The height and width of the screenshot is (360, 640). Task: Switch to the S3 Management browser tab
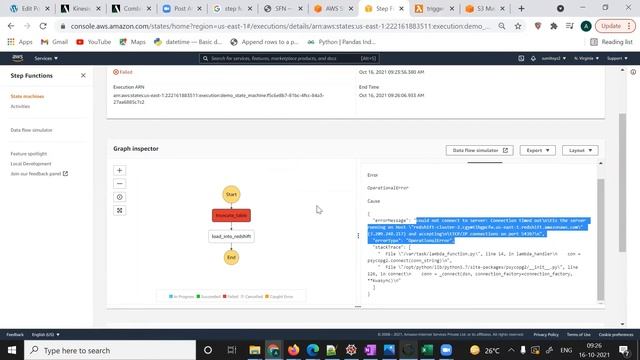tap(486, 9)
